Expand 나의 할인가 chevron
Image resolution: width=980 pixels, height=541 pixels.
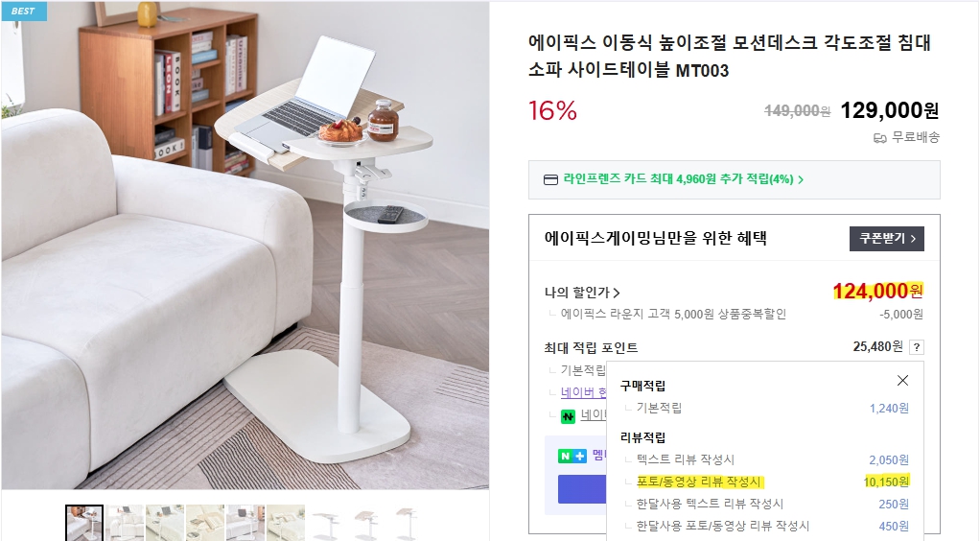click(x=617, y=293)
